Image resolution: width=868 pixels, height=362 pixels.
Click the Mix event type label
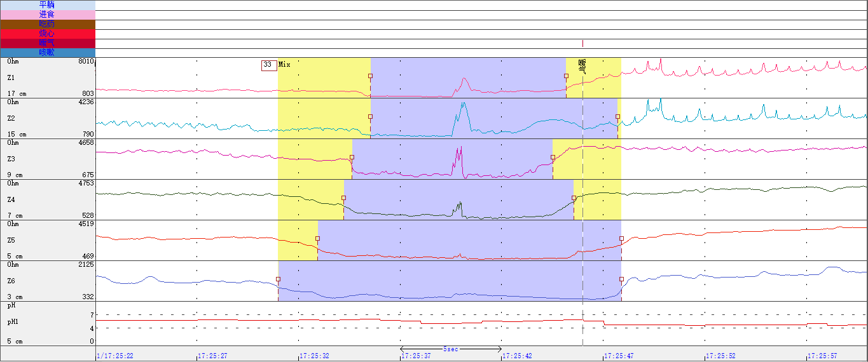point(284,65)
